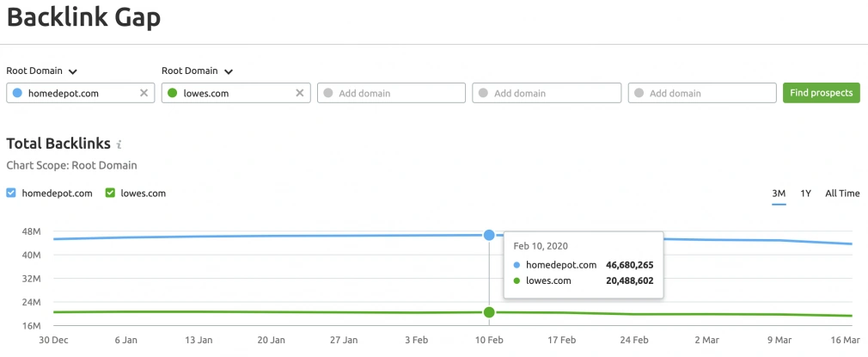
Task: Click the 30 Dec x-axis label
Action: click(x=52, y=339)
